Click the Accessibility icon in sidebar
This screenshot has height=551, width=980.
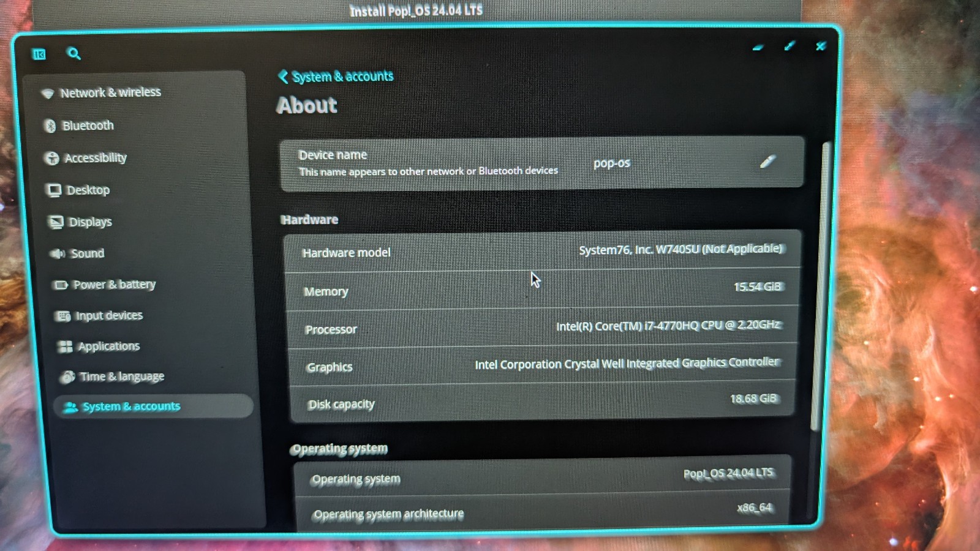(x=52, y=159)
